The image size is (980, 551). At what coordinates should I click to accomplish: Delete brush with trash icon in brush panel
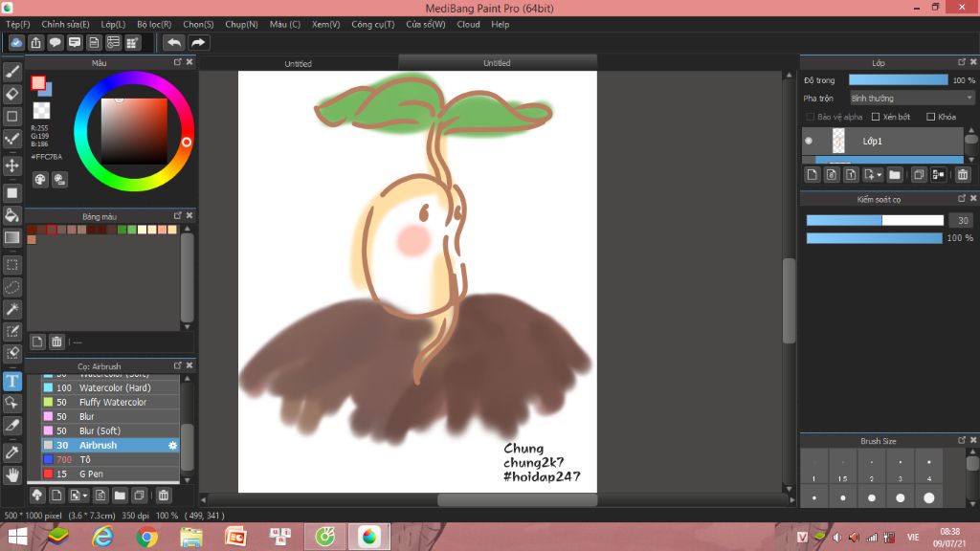point(163,496)
